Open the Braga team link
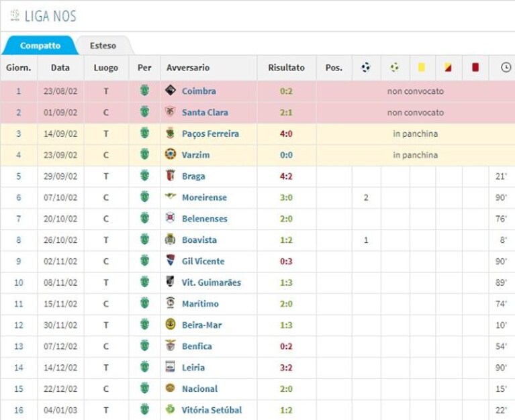515x420 pixels. click(193, 176)
